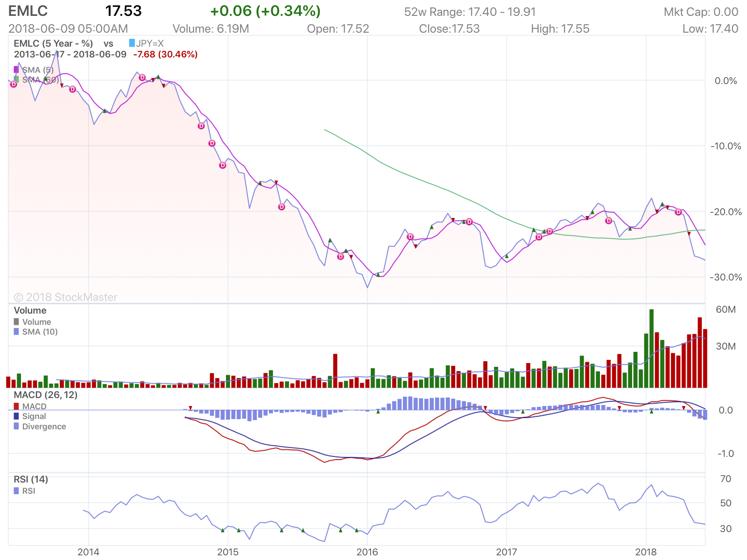Image resolution: width=747 pixels, height=560 pixels.
Task: Click the Signal legend label
Action: coord(34,416)
